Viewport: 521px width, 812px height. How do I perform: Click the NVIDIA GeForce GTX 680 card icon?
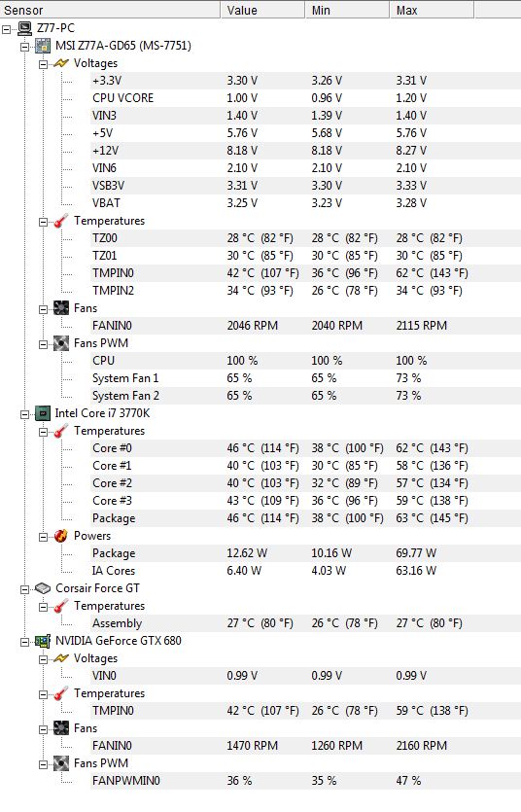(43, 641)
